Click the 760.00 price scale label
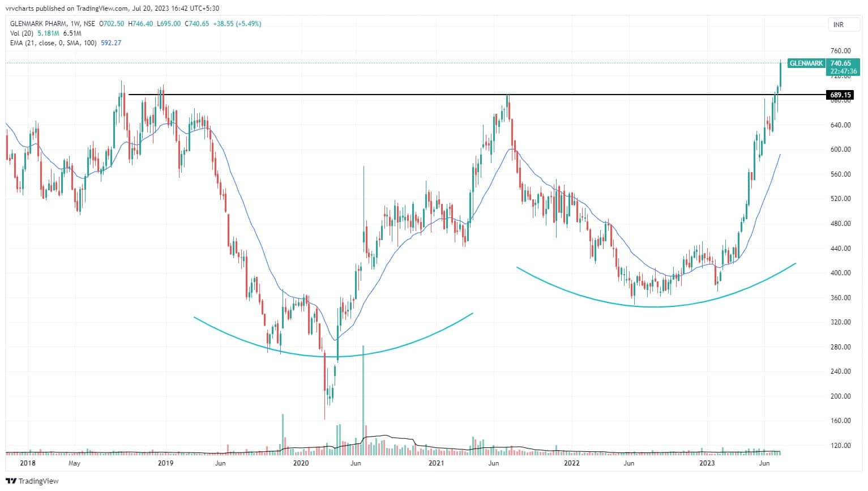The width and height of the screenshot is (868, 491). 840,51
